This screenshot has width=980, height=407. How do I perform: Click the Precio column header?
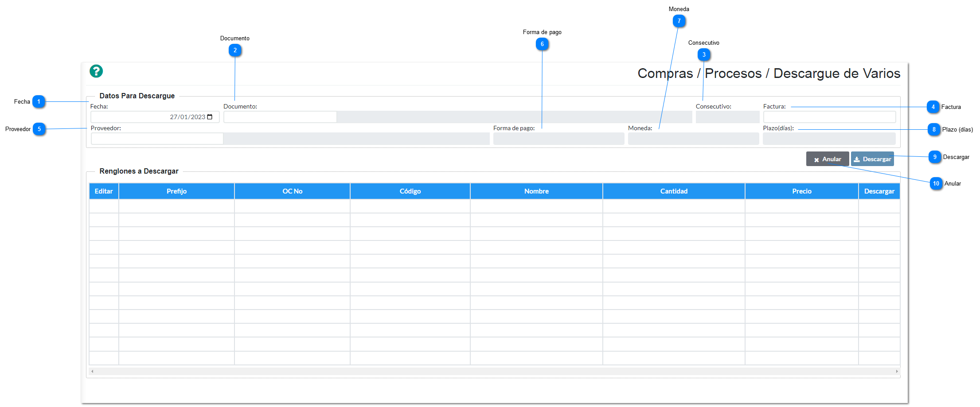pyautogui.click(x=802, y=191)
